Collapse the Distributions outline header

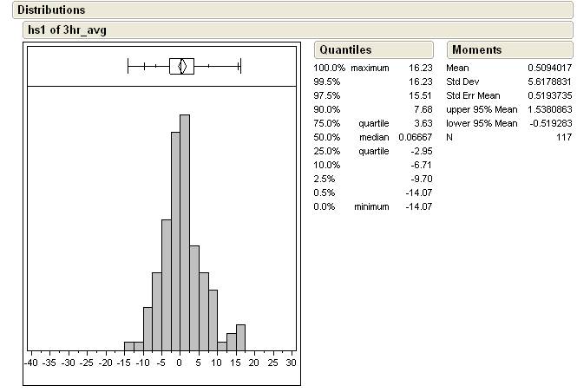click(x=51, y=10)
